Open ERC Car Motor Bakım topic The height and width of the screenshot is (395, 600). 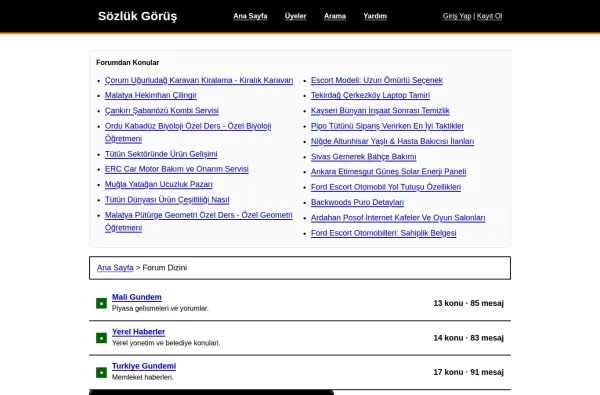177,169
